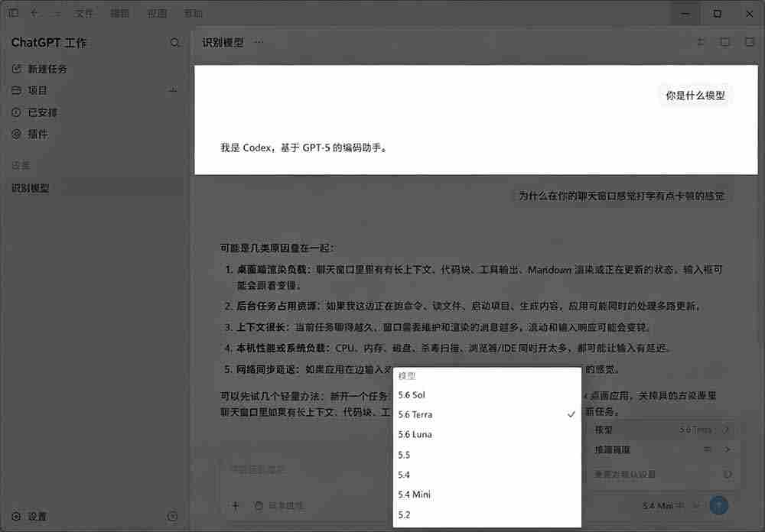Click the reply 我是 Codex，基于 GPT-5 的编码助手
Image resolution: width=765 pixels, height=532 pixels.
(x=304, y=148)
